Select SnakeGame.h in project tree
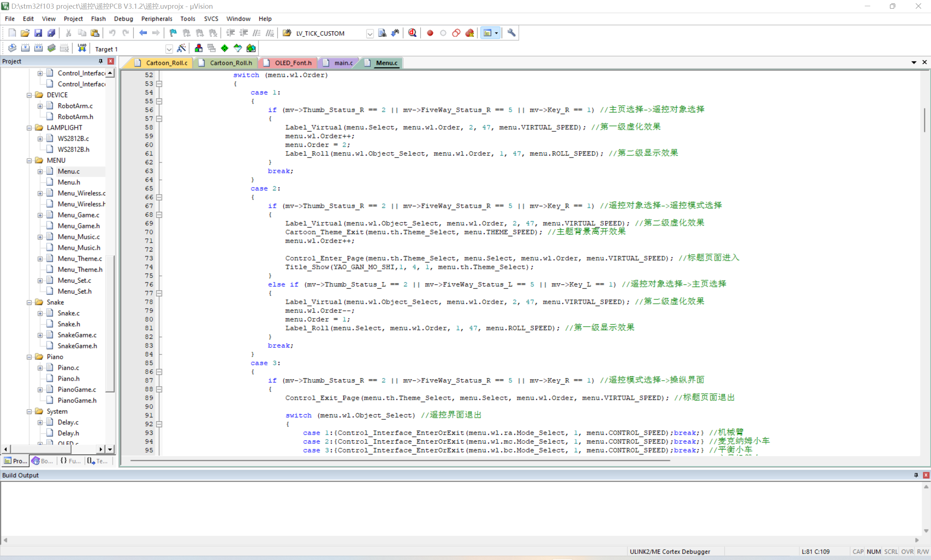Image resolution: width=931 pixels, height=560 pixels. point(77,346)
